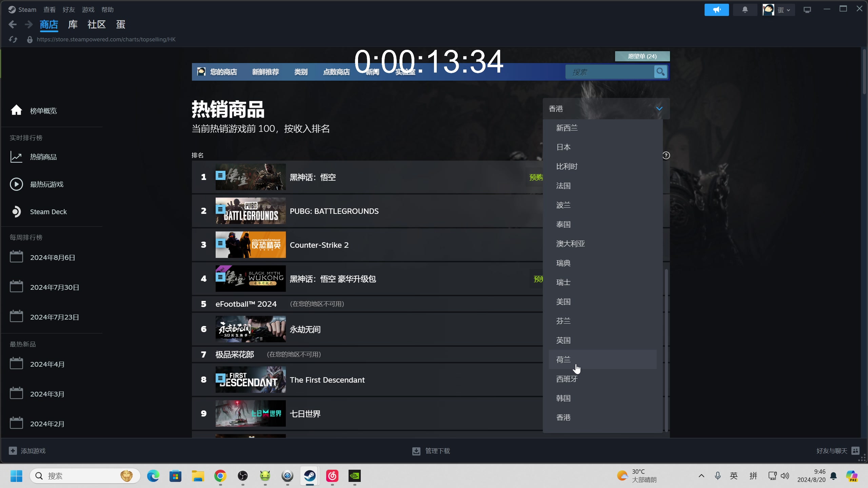
Task: Open the account dropdown next to avatar
Action: pyautogui.click(x=784, y=10)
